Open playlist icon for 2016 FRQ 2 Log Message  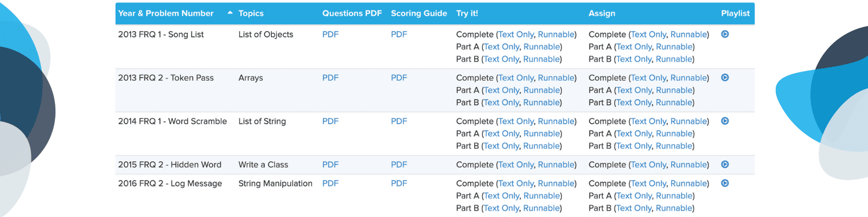coord(725,183)
